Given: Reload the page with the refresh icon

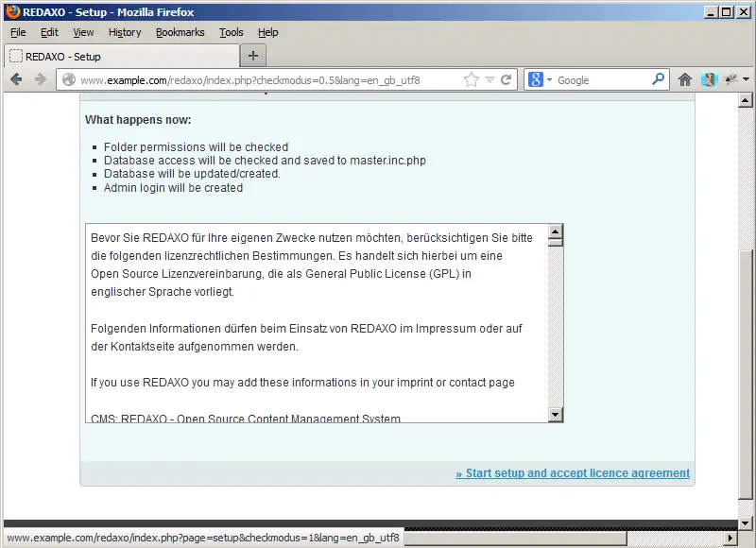Looking at the screenshot, I should [x=506, y=79].
